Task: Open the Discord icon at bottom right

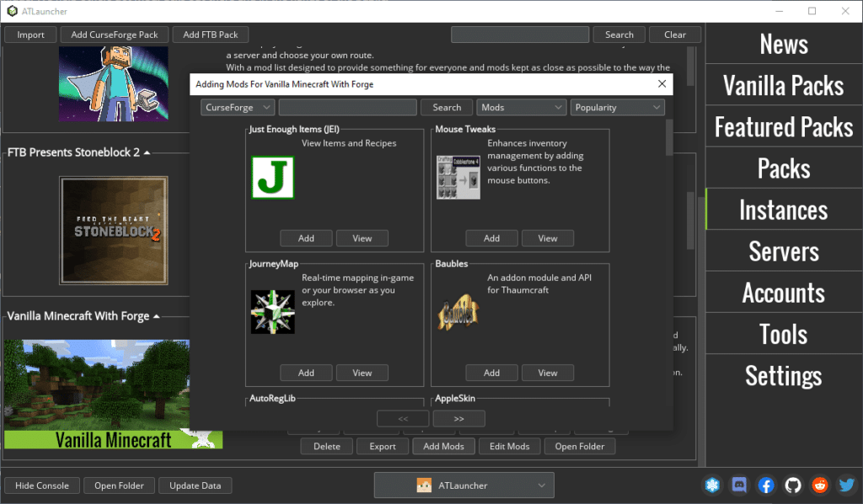Action: [739, 485]
